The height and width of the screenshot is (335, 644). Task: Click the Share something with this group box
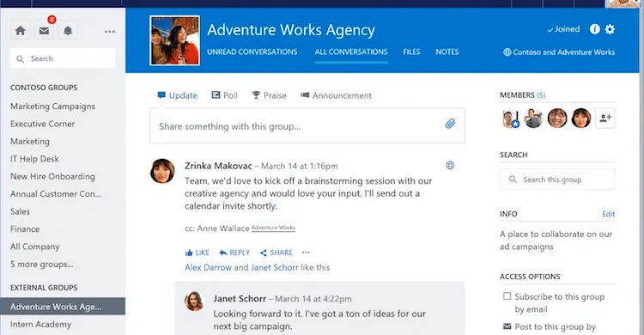(307, 125)
